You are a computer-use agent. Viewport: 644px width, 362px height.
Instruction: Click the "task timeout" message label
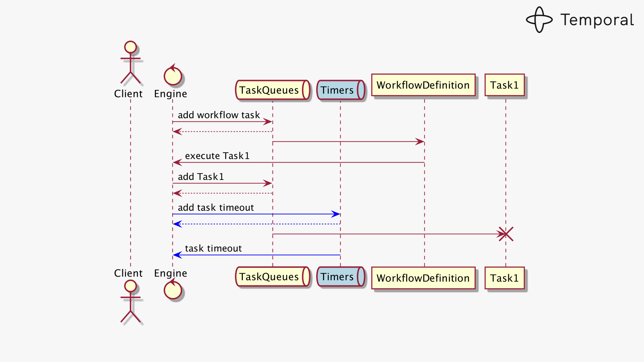pos(213,248)
